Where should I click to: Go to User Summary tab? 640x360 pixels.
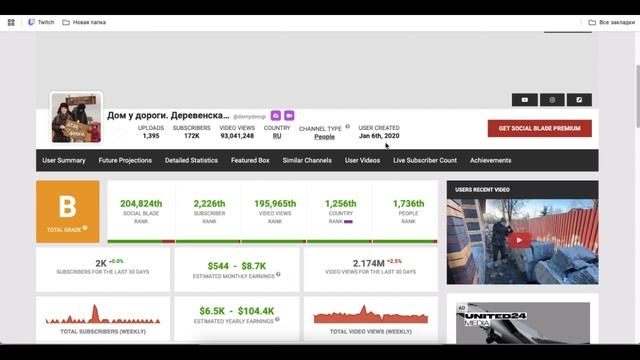click(64, 160)
